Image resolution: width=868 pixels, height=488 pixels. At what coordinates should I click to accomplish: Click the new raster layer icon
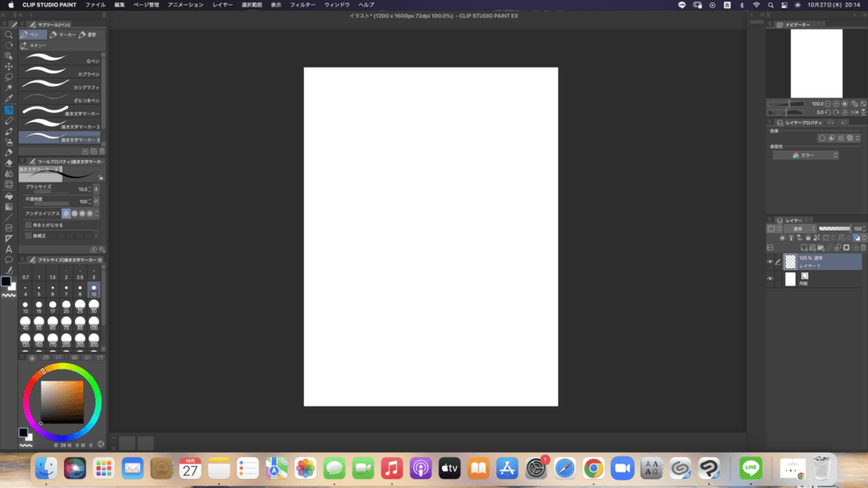point(804,248)
